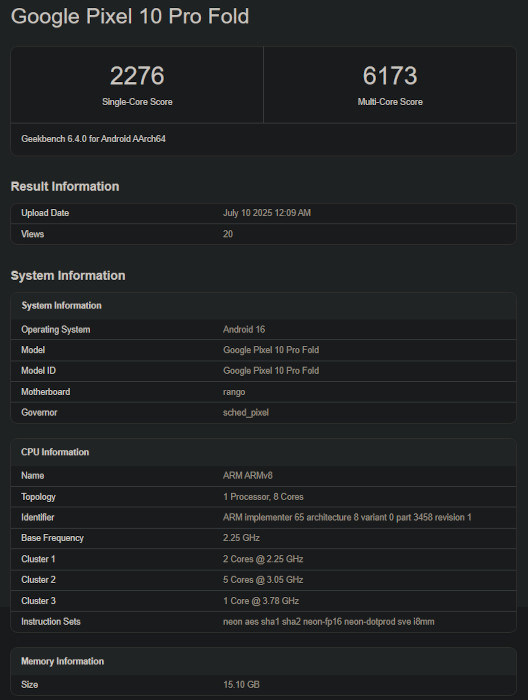
Task: Select the single-core score 2276
Action: (137, 75)
